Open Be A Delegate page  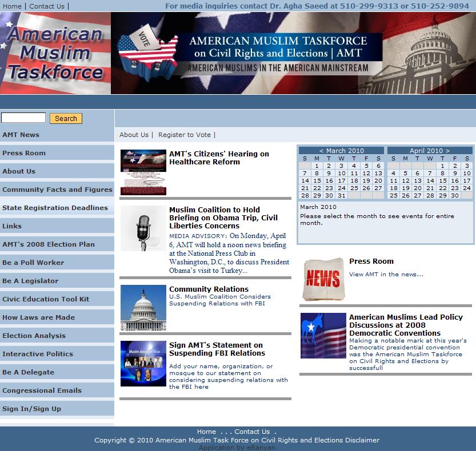point(57,372)
